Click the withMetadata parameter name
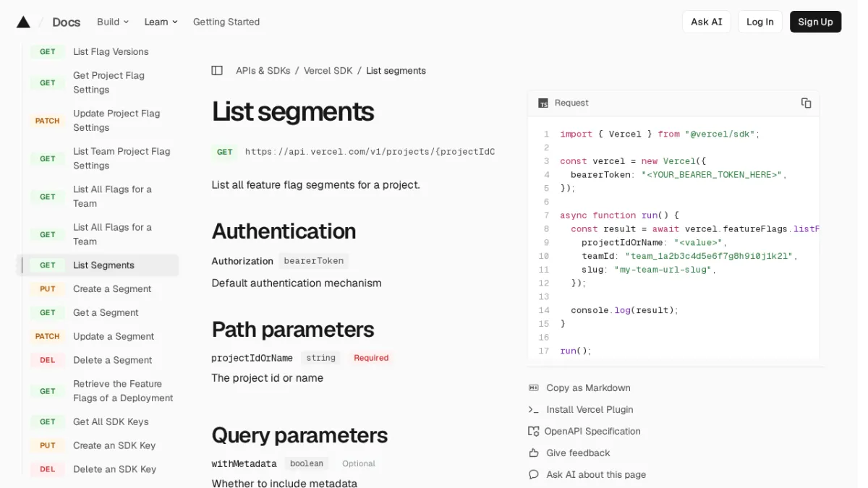The width and height of the screenshot is (868, 488). pos(244,463)
